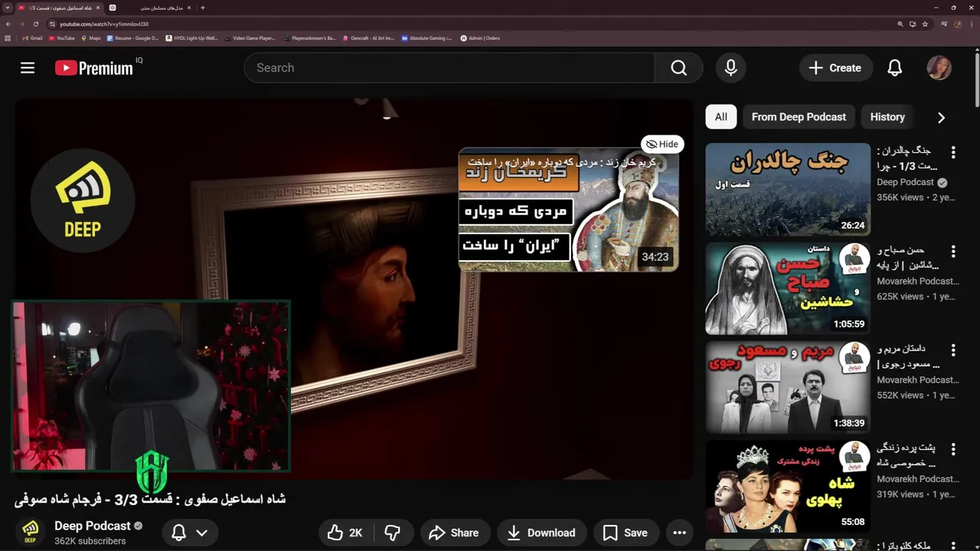This screenshot has width=980, height=551.
Task: Open the Chrome profile avatar
Action: [x=959, y=24]
